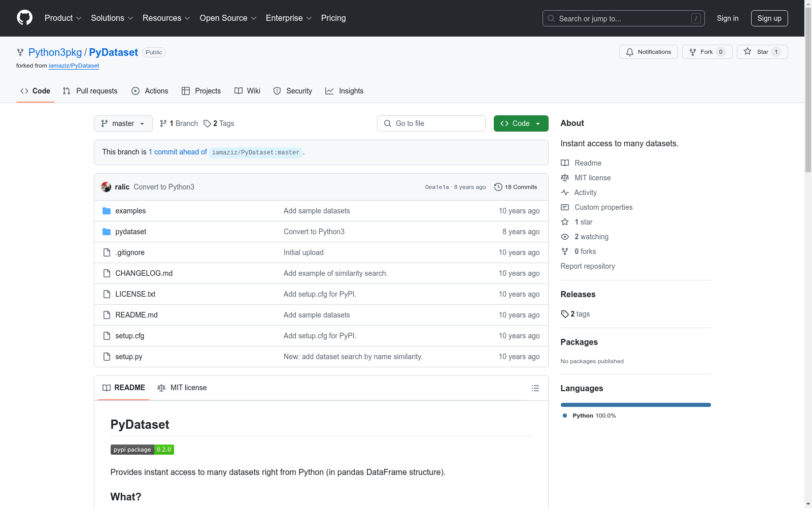Open the 1 commit ahead of link
Viewport: 812px width, 508px height.
point(178,152)
